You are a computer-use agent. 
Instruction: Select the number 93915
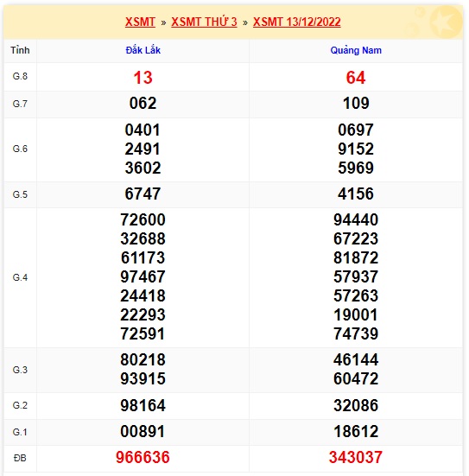143,379
